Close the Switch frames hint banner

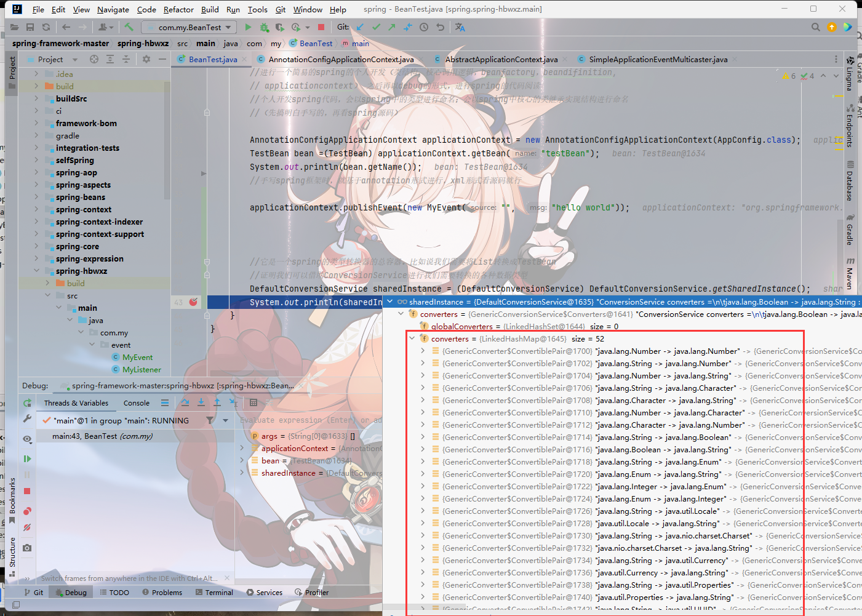[227, 578]
